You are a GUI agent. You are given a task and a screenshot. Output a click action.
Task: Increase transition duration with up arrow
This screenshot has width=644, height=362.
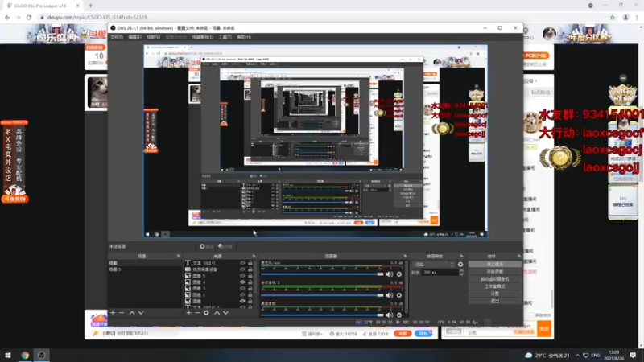(461, 271)
